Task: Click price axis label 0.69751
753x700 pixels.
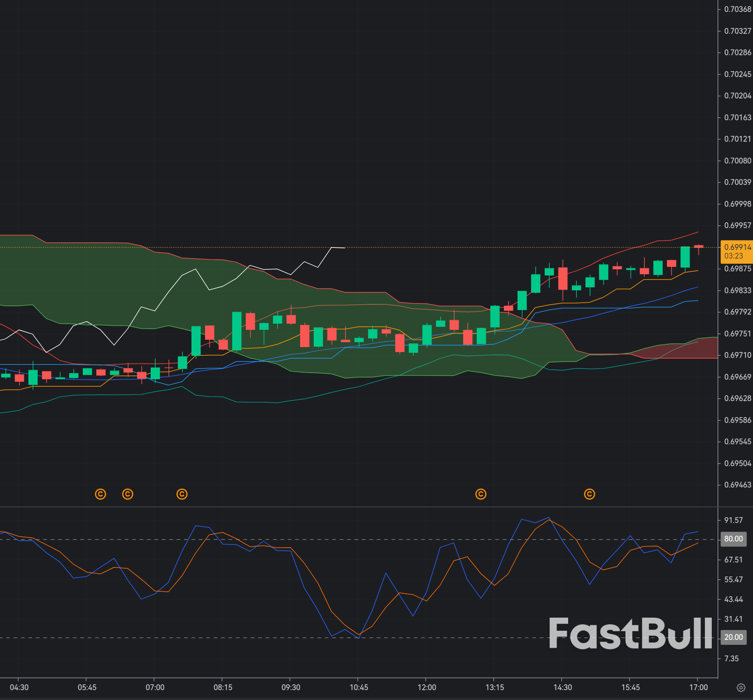Action: coord(737,334)
